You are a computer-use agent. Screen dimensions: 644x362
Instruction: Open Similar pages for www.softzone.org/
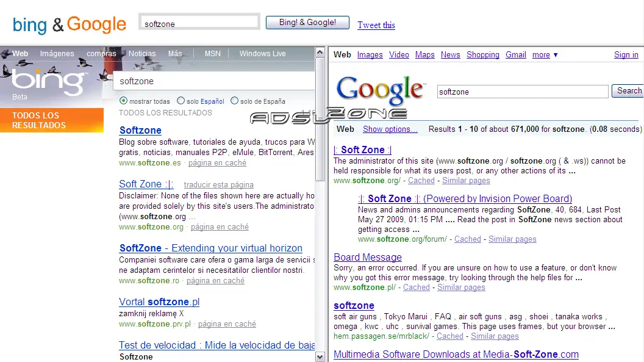point(466,180)
